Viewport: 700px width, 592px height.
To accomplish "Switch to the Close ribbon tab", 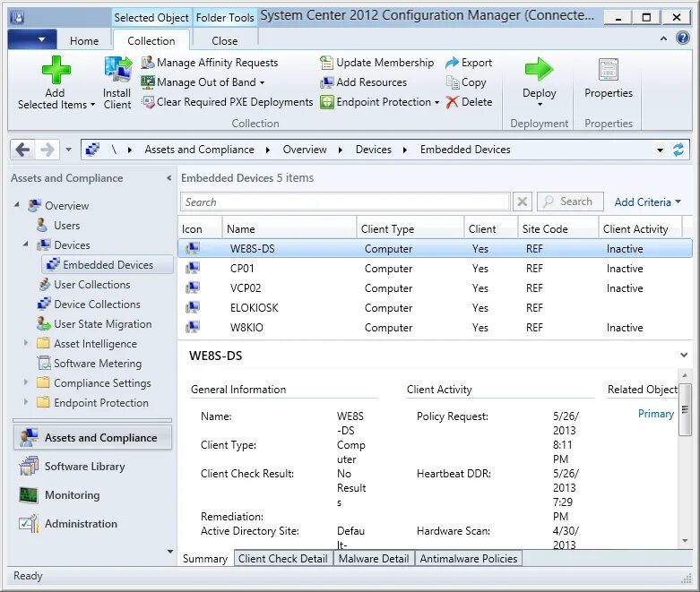I will click(x=225, y=41).
